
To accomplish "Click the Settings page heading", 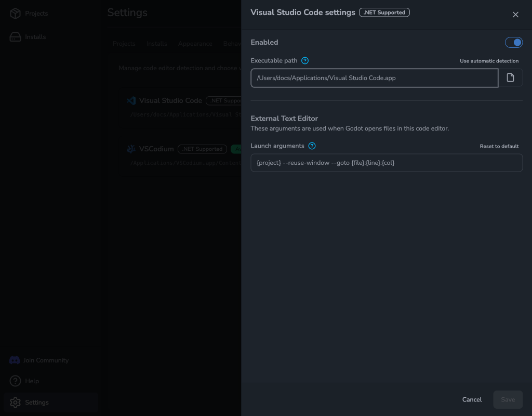I will (127, 12).
